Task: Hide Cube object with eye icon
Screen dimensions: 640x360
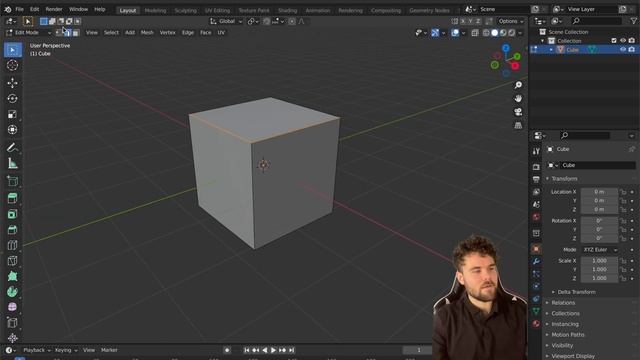Action: [x=623, y=49]
